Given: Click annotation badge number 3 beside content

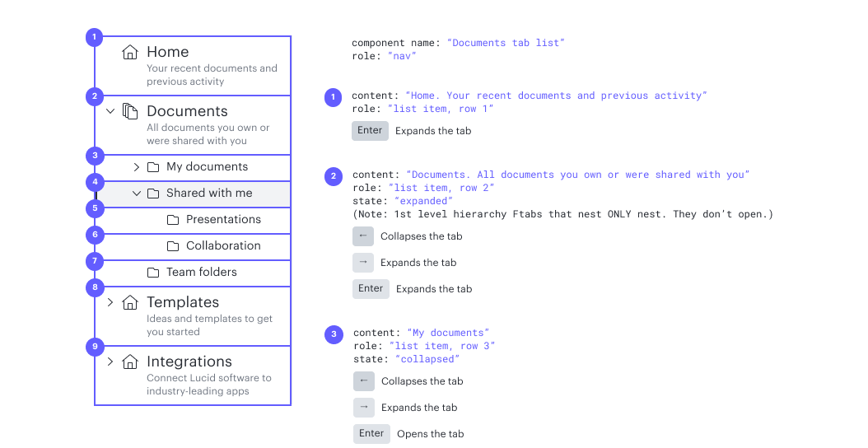Looking at the screenshot, I should coord(334,334).
